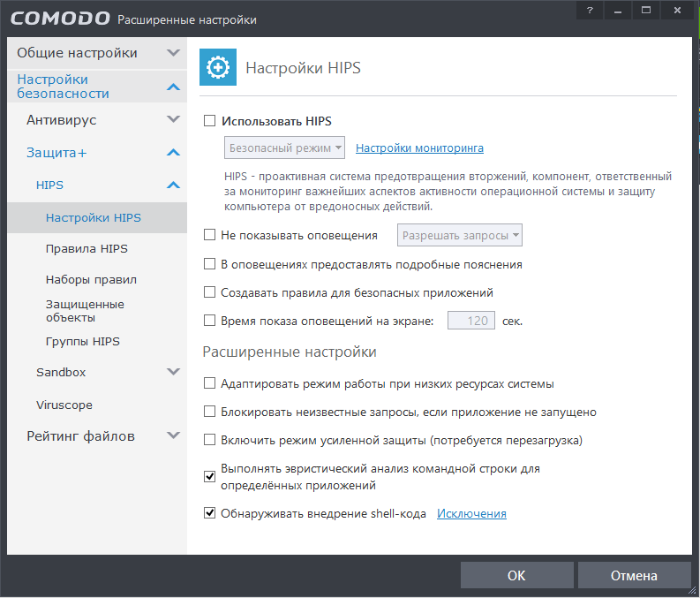Click the HIPS settings gear icon
Viewport: 700px width, 598px height.
point(218,67)
